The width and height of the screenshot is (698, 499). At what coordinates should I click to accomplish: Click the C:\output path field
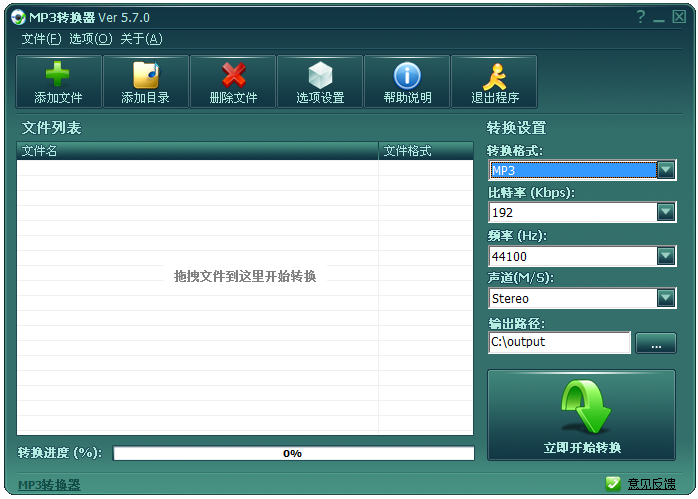coord(559,342)
